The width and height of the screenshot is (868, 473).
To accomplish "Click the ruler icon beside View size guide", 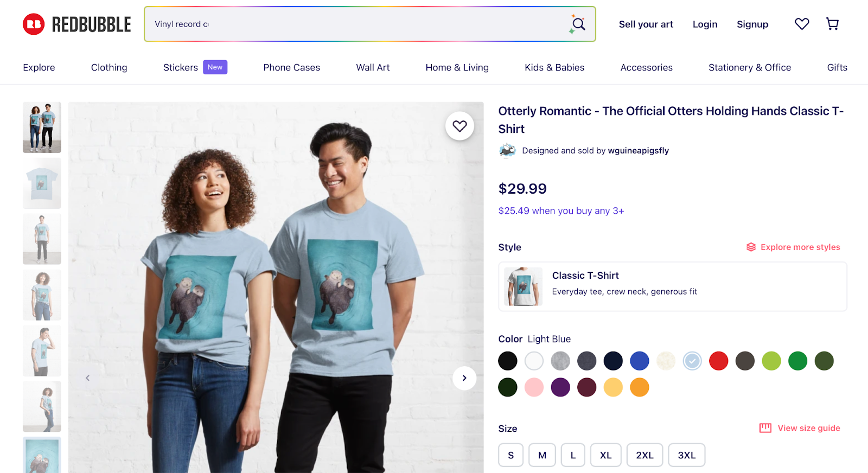I will pyautogui.click(x=764, y=427).
